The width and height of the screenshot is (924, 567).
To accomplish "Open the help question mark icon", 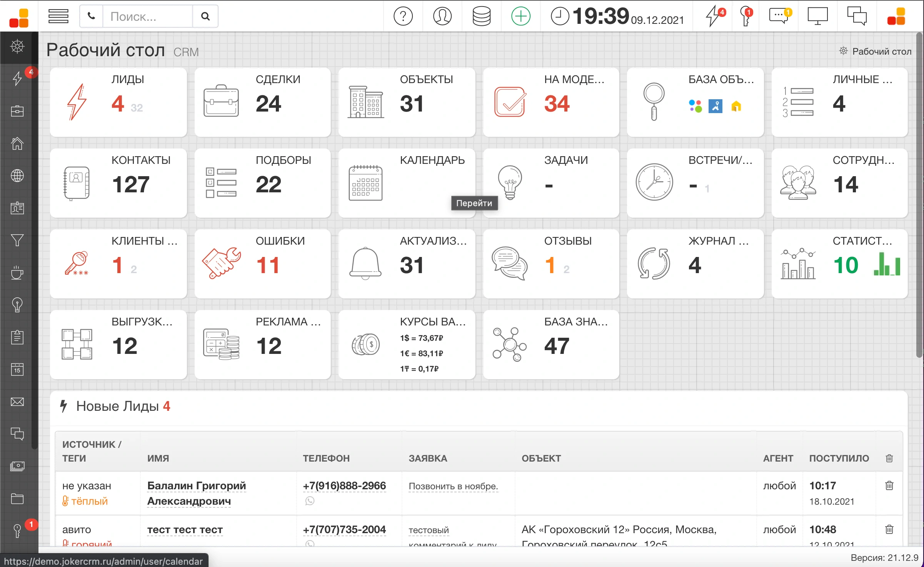I will click(x=403, y=16).
